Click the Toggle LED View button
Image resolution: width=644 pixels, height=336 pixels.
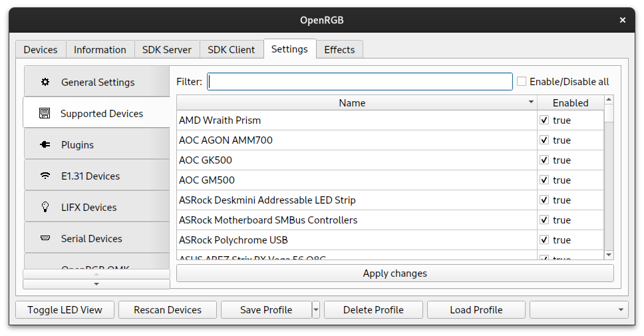tap(65, 309)
